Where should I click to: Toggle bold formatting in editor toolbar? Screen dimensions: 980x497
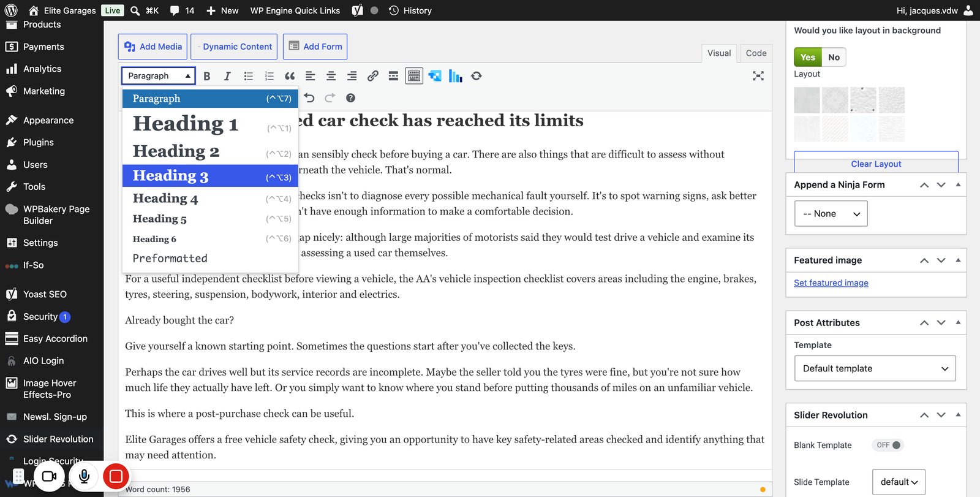click(207, 76)
